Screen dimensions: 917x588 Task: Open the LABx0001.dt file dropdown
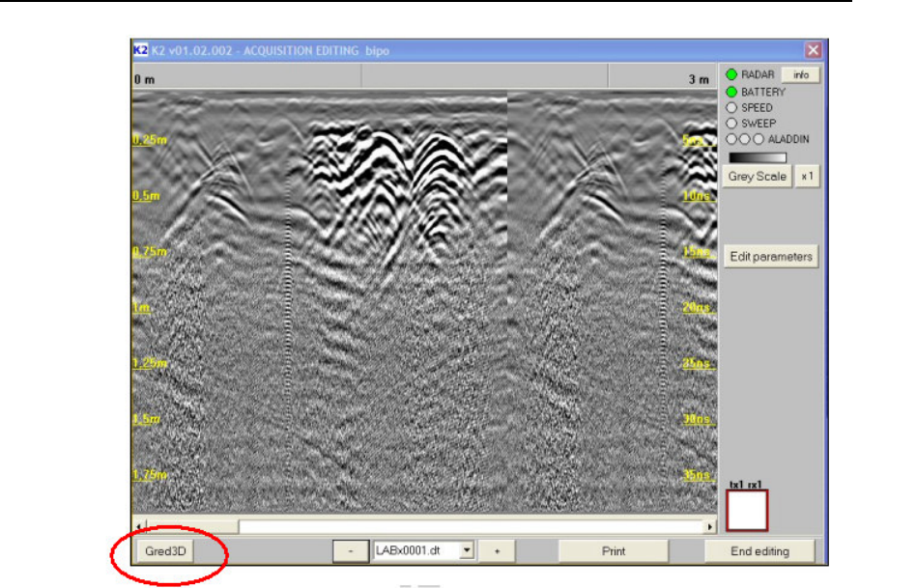click(468, 551)
